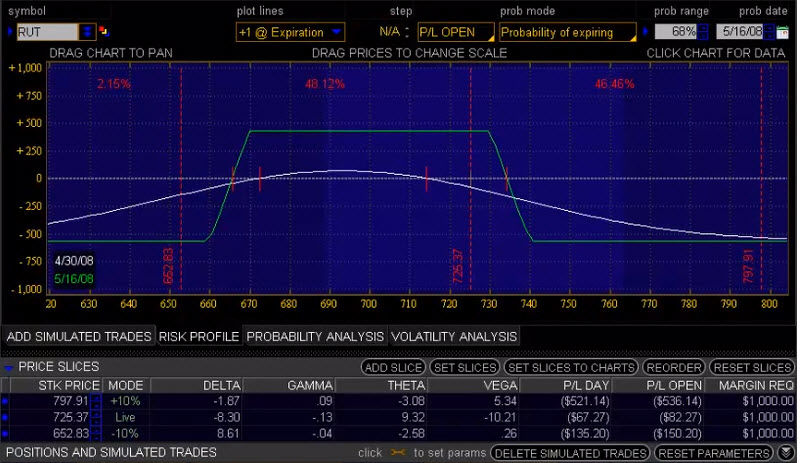Collapse the section with the round chevron button
Viewport: 800px width, 463px height.
tap(786, 453)
